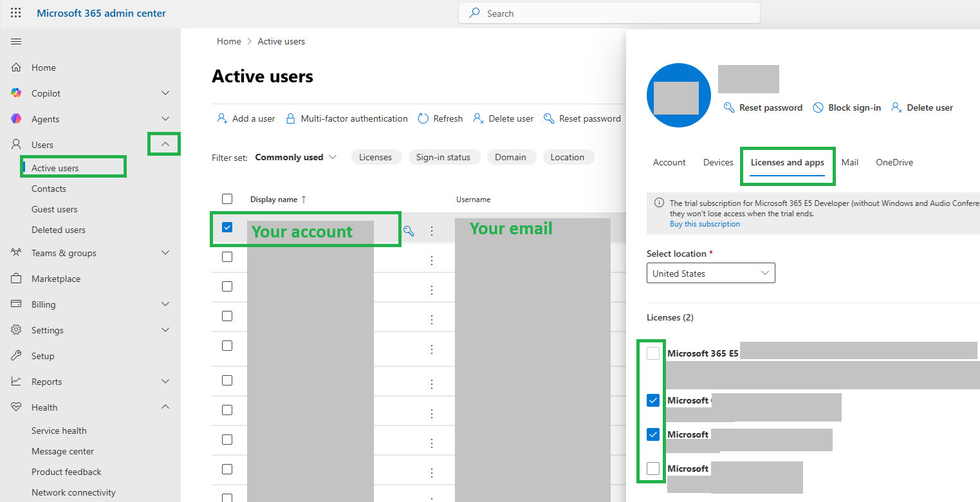This screenshot has width=980, height=502.
Task: Click the Marketplace bag icon
Action: [x=17, y=279]
